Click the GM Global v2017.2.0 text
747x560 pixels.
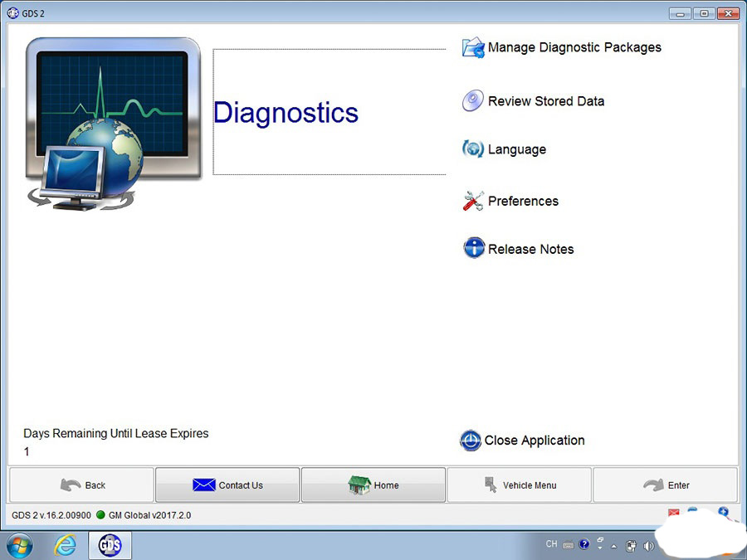point(149,515)
